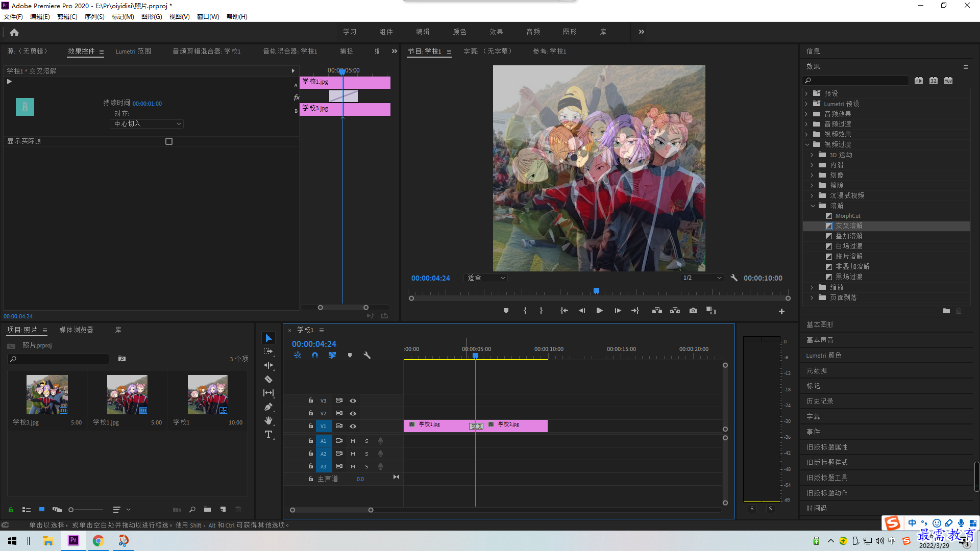
Task: Open the zoom level dropdown 适合
Action: click(x=485, y=278)
